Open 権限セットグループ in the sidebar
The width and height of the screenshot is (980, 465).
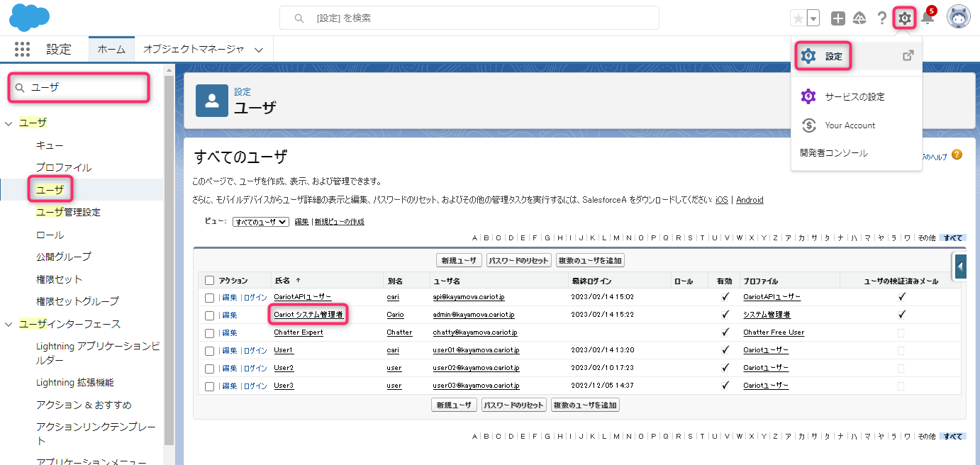(x=78, y=301)
